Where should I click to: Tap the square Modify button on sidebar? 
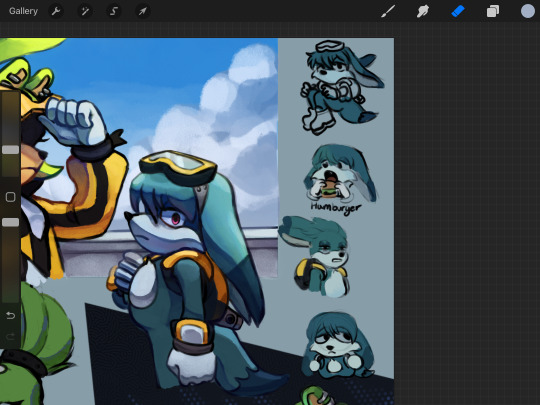coord(10,197)
